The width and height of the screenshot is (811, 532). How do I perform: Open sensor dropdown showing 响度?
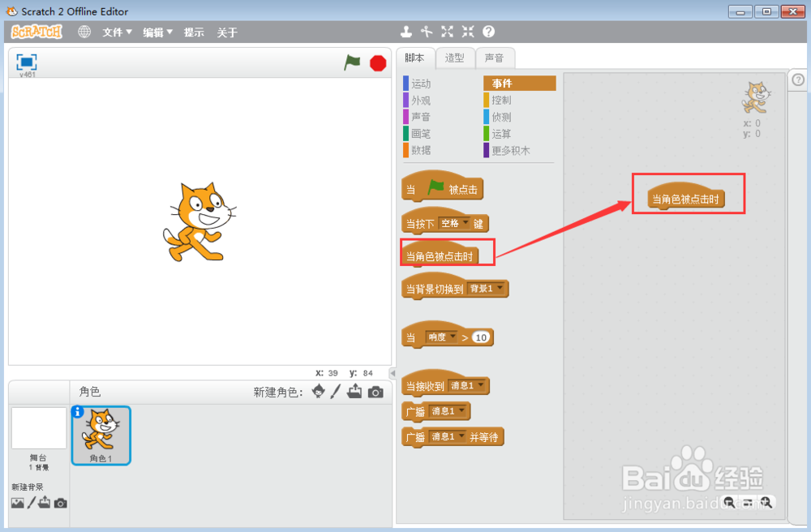click(x=441, y=337)
